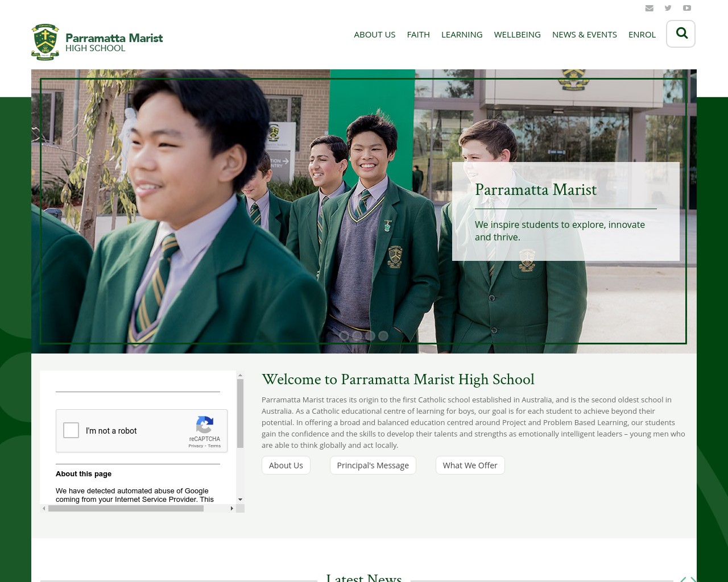
Task: Click the reCAPTCHA logo icon
Action: [205, 425]
